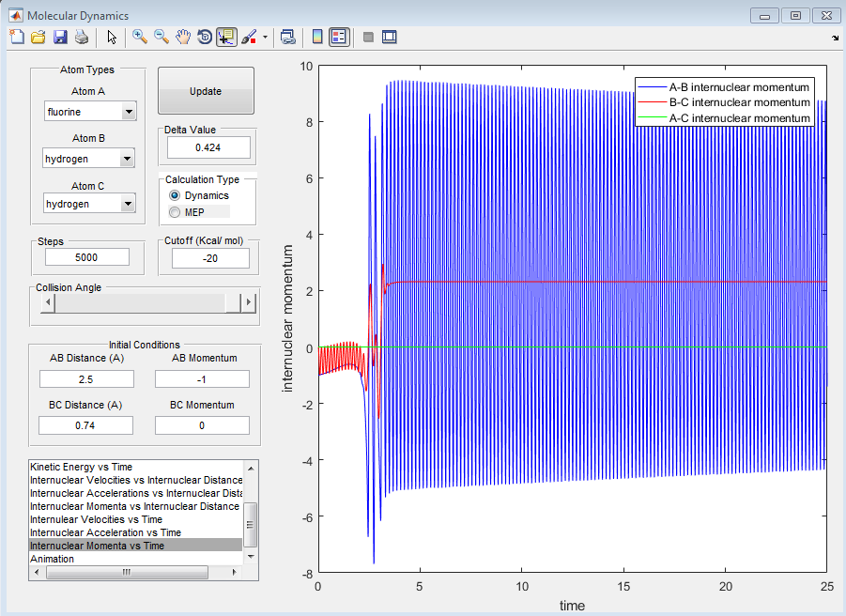Print the figure with the printer icon
846x616 pixels.
coord(82,37)
